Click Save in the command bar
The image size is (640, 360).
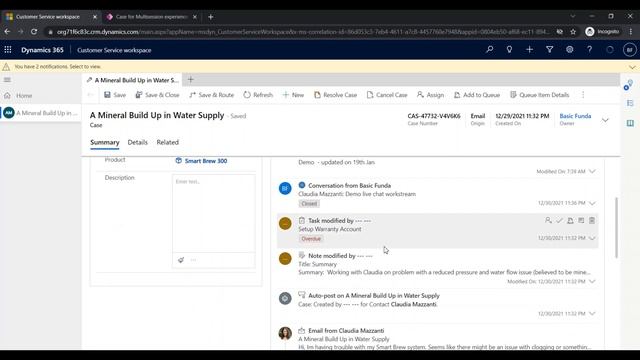(x=115, y=95)
